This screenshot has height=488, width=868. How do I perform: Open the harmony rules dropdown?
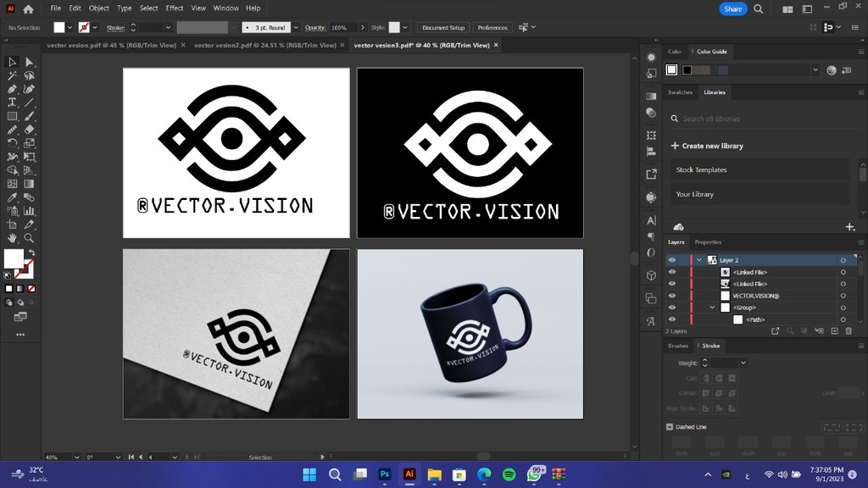[x=815, y=69]
